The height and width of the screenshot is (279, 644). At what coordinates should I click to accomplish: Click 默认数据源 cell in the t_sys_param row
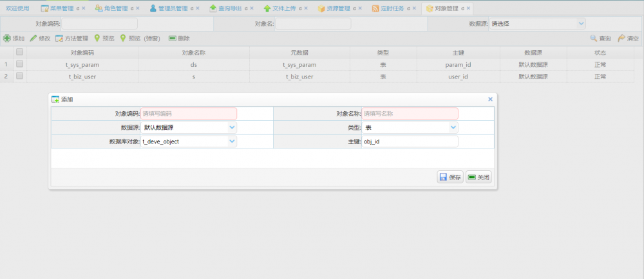pos(533,64)
